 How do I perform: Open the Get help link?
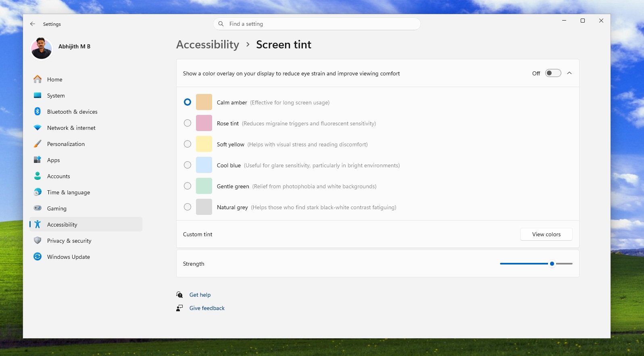[x=200, y=295]
